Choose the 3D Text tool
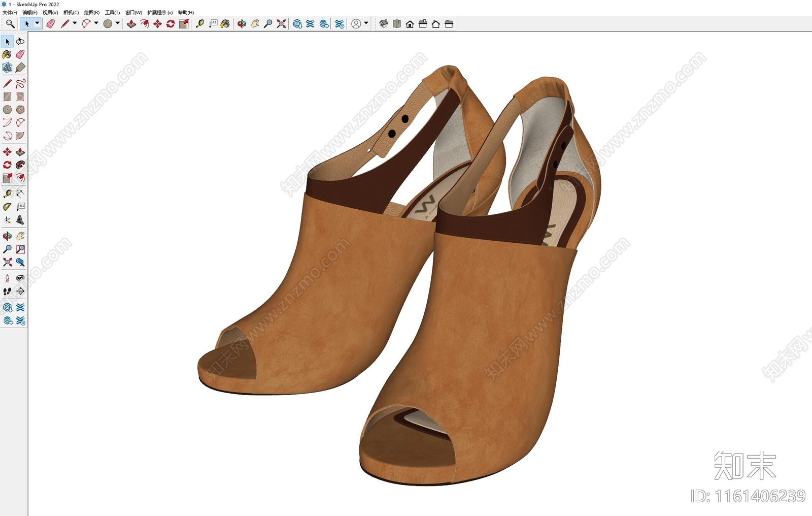 pyautogui.click(x=20, y=220)
